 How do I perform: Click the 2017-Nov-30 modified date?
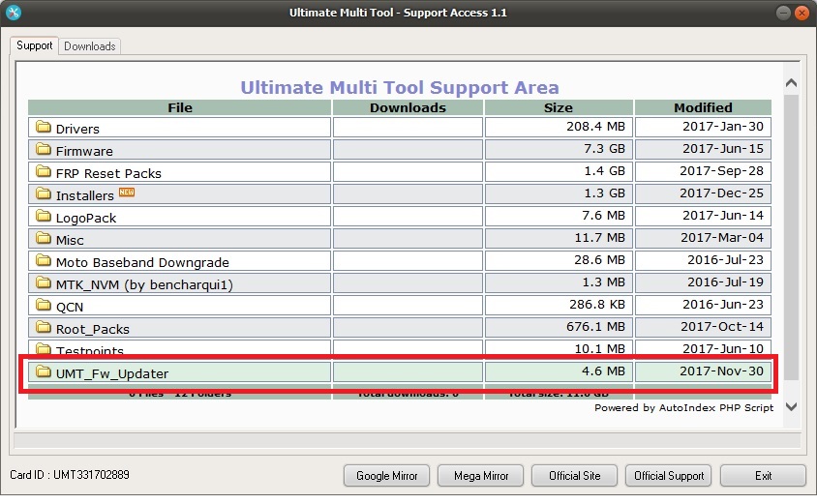click(x=721, y=371)
